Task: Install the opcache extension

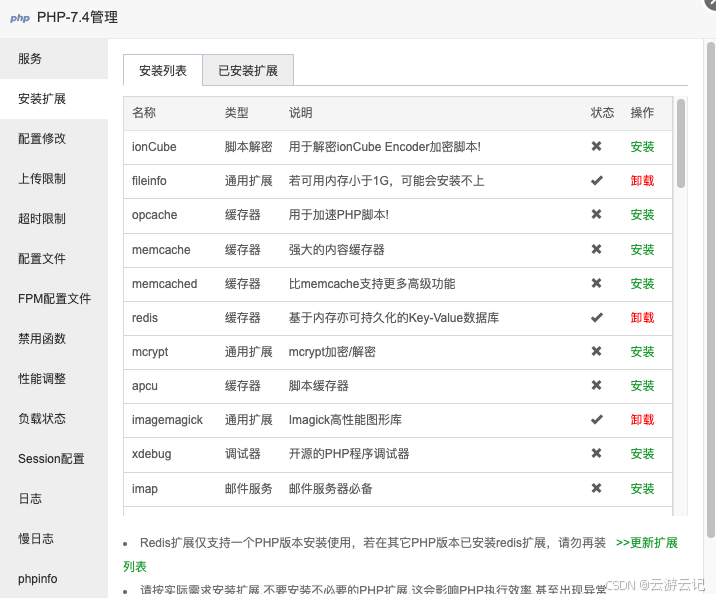Action: [642, 215]
